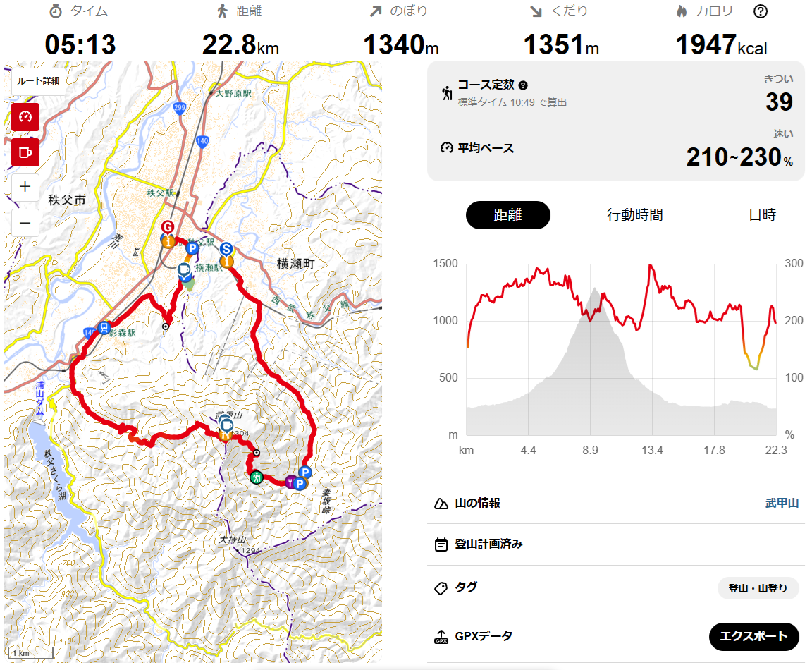Open the 登山計画済み climbing plan row
The height and width of the screenshot is (670, 812).
click(x=616, y=544)
